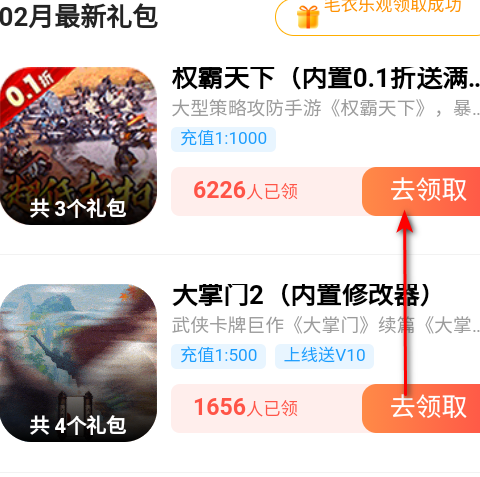Click the red arrow annotation head
Image resolution: width=480 pixels, height=477 pixels.
[405, 221]
